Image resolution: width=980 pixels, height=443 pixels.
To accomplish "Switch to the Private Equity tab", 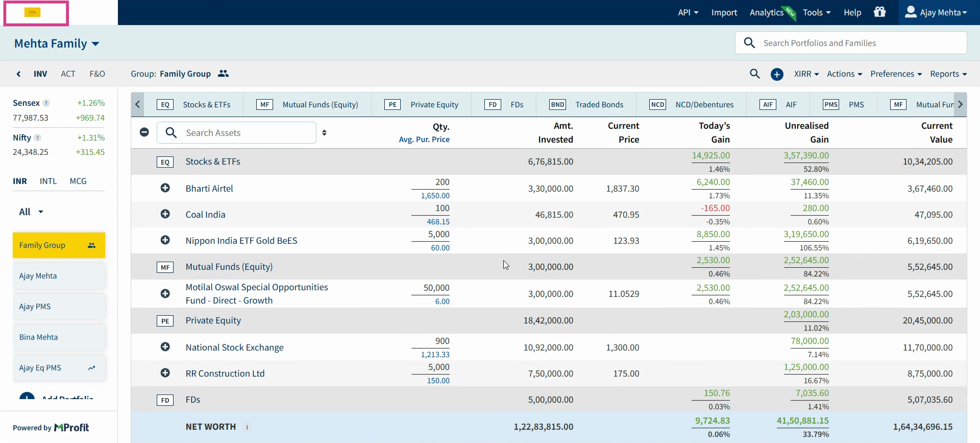I will tap(421, 105).
